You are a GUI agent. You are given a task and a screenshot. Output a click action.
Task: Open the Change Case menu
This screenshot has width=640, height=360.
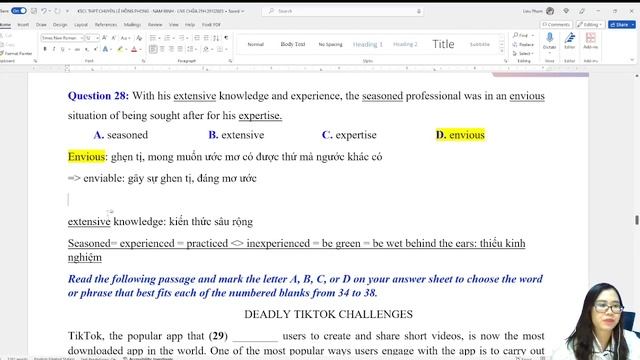pyautogui.click(x=125, y=38)
